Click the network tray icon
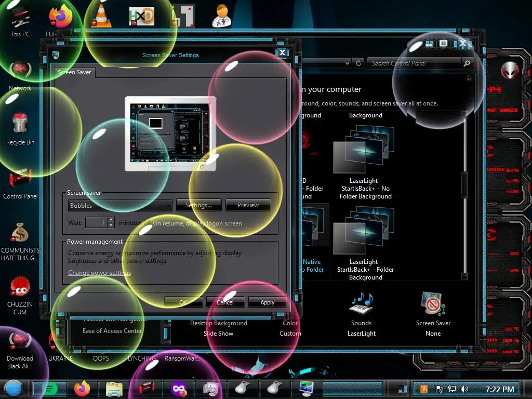 coord(452,389)
